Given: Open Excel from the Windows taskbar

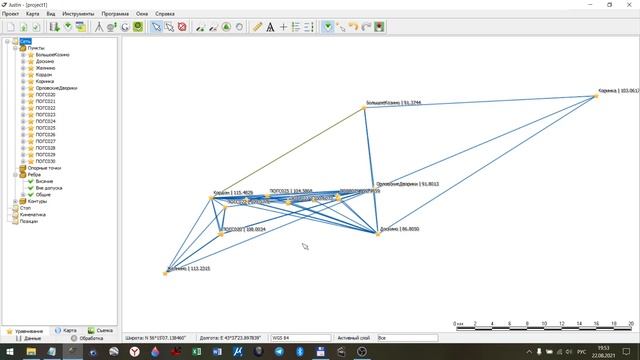Looking at the screenshot, I should [x=197, y=351].
